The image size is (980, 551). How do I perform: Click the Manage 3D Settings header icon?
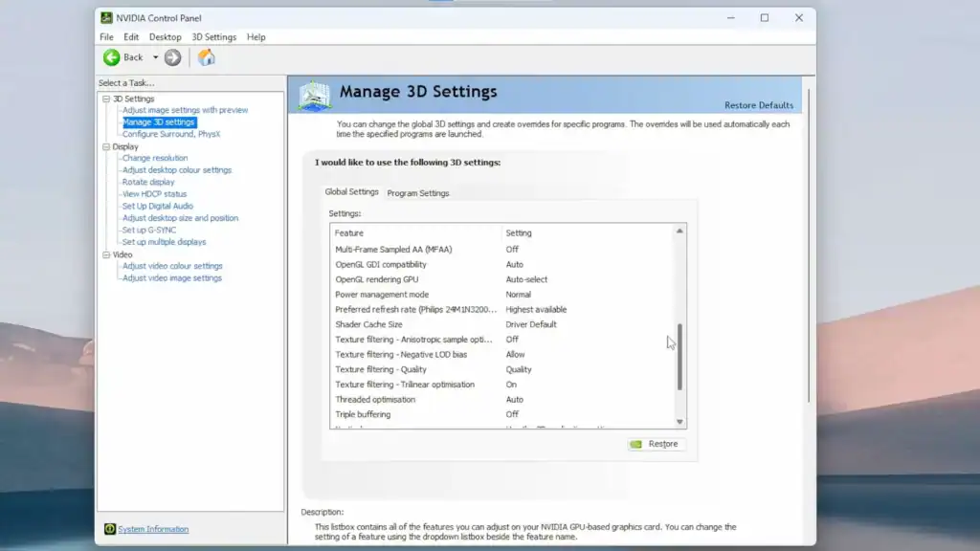pos(314,96)
